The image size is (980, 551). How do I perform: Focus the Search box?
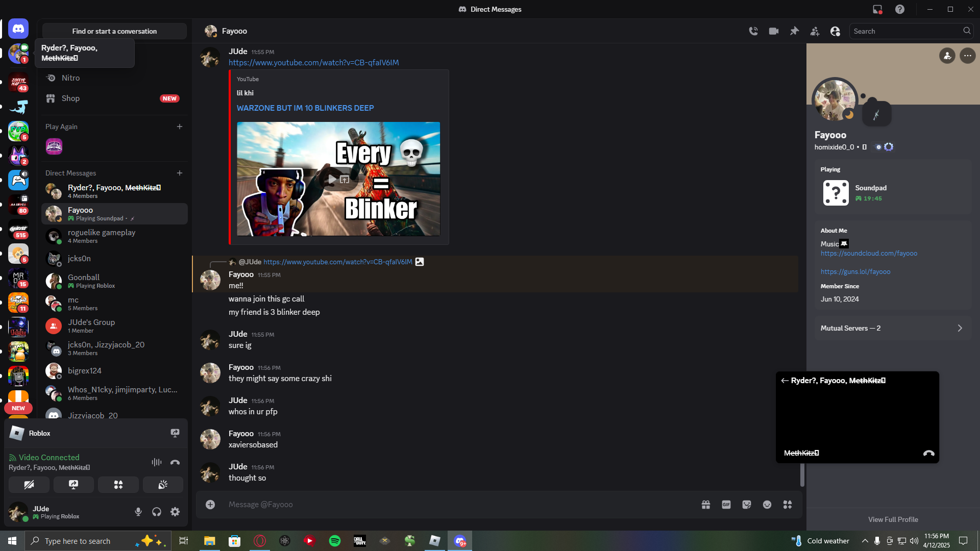[x=911, y=31]
